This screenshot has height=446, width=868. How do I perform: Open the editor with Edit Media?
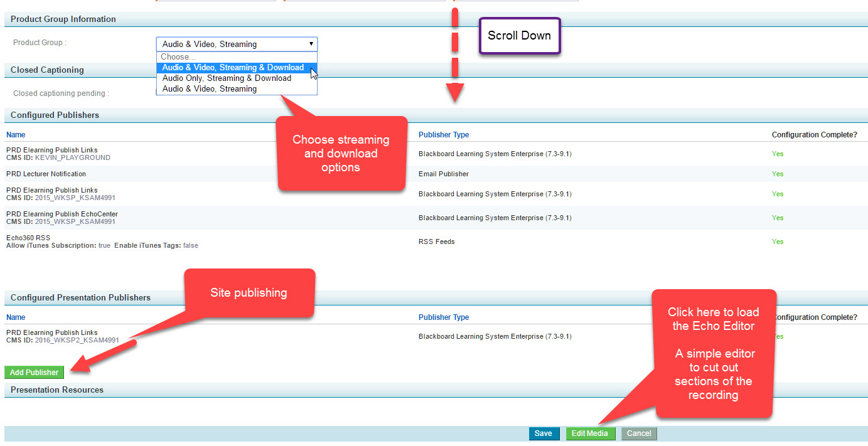[589, 433]
